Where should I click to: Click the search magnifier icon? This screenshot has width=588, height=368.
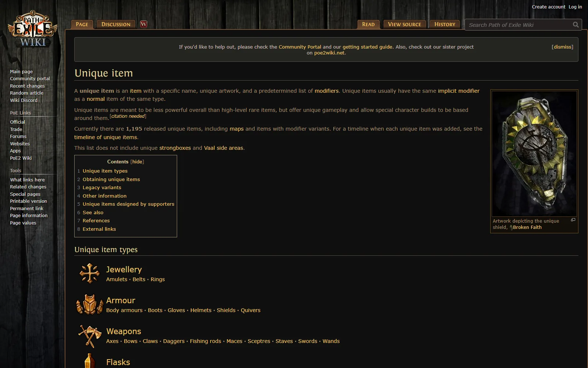[x=576, y=25]
